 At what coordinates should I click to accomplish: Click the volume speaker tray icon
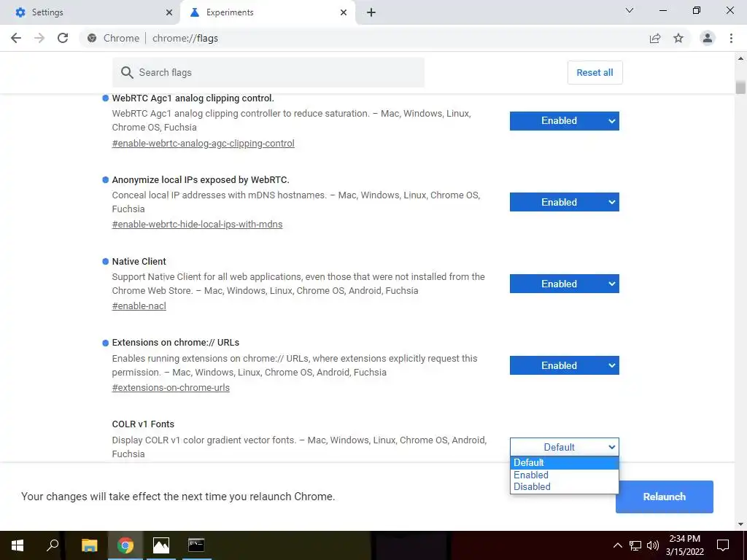point(653,545)
